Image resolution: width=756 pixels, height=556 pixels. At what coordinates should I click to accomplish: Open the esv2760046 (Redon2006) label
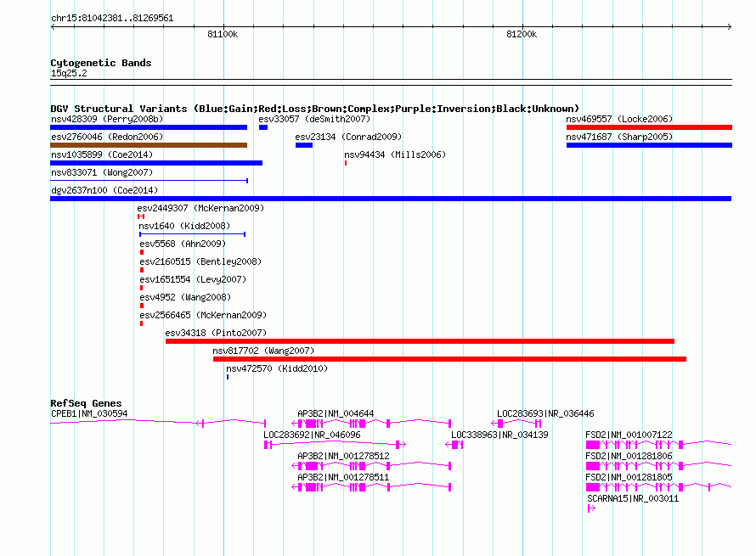click(107, 137)
